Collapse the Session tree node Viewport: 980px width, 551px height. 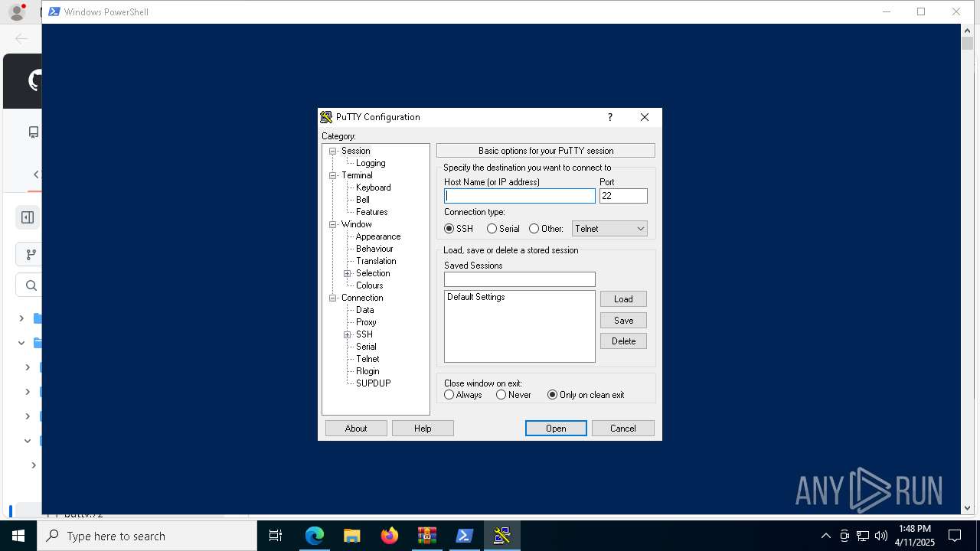click(333, 151)
